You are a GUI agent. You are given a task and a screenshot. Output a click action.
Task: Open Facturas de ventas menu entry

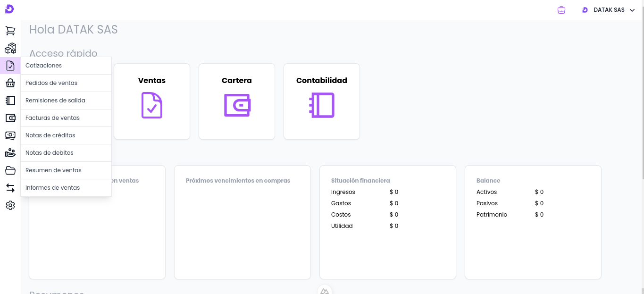click(52, 118)
